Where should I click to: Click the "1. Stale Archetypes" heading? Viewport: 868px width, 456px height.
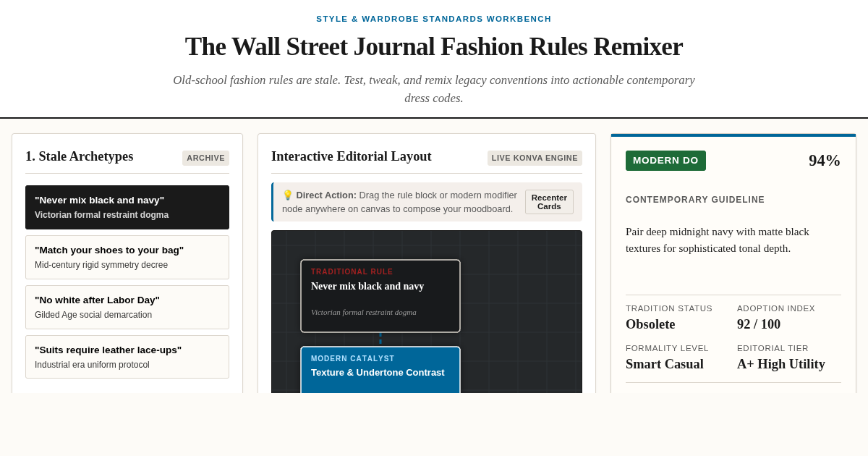tap(80, 156)
